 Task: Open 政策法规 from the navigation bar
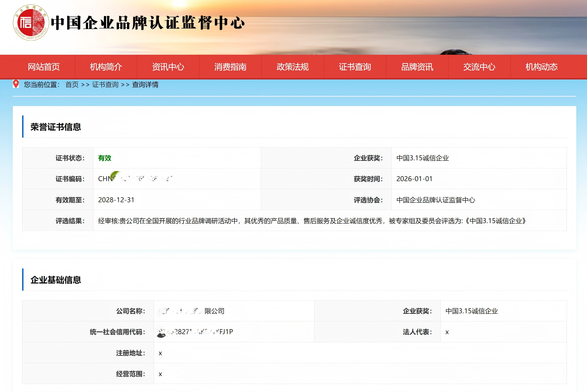tap(293, 67)
